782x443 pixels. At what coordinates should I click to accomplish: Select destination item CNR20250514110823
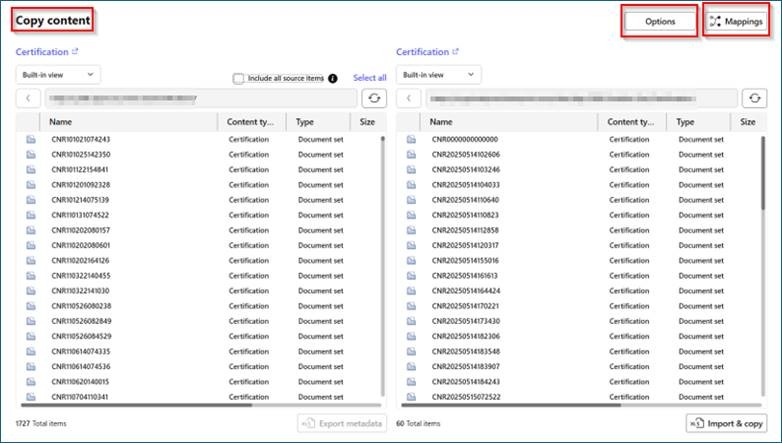click(x=465, y=215)
